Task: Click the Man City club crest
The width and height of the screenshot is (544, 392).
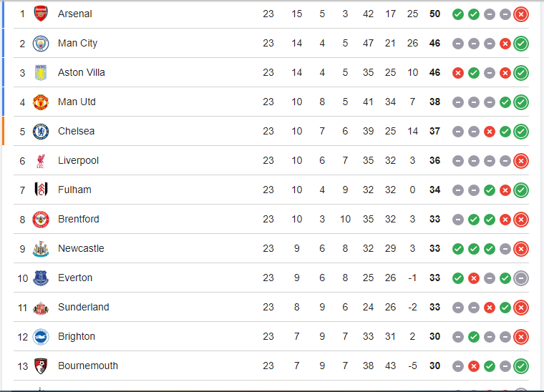Action: pyautogui.click(x=40, y=44)
